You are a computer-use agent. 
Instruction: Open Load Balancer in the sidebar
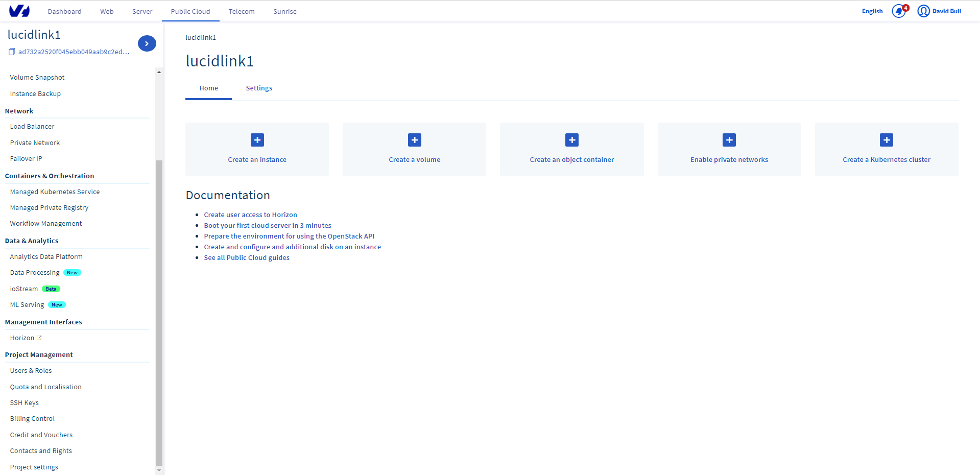pyautogui.click(x=32, y=126)
